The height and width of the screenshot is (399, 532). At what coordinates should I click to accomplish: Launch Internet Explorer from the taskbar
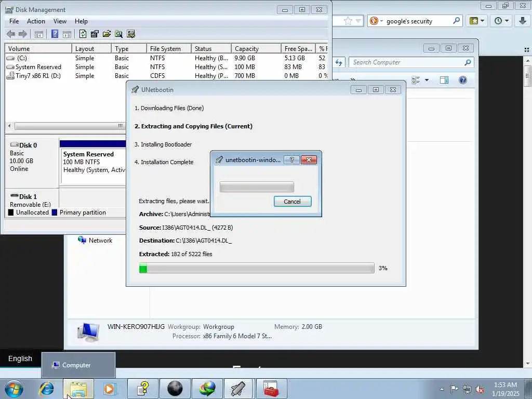tap(46, 389)
